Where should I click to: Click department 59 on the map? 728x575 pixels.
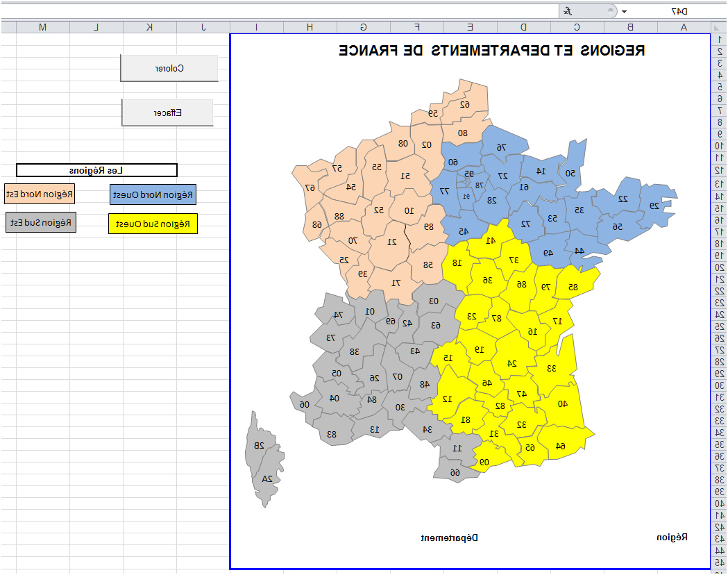(x=433, y=113)
